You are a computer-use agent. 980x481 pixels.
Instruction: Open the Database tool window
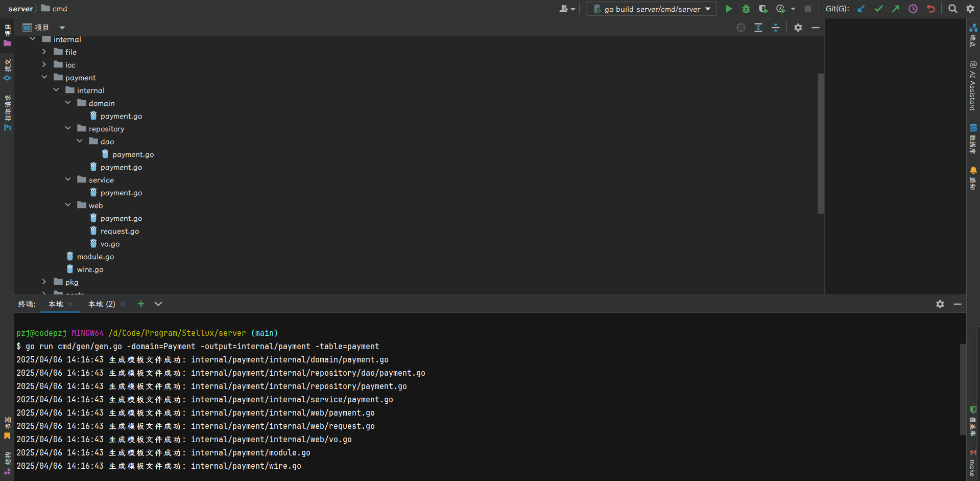click(x=973, y=139)
